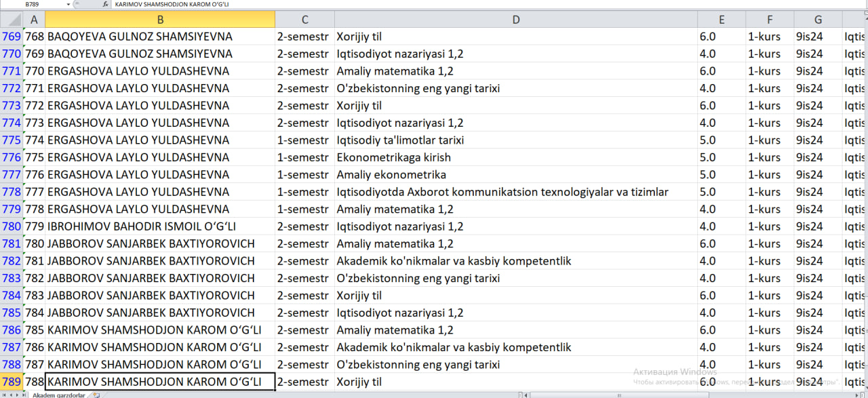The height and width of the screenshot is (398, 868).
Task: Select row header 784
Action: [x=12, y=296]
